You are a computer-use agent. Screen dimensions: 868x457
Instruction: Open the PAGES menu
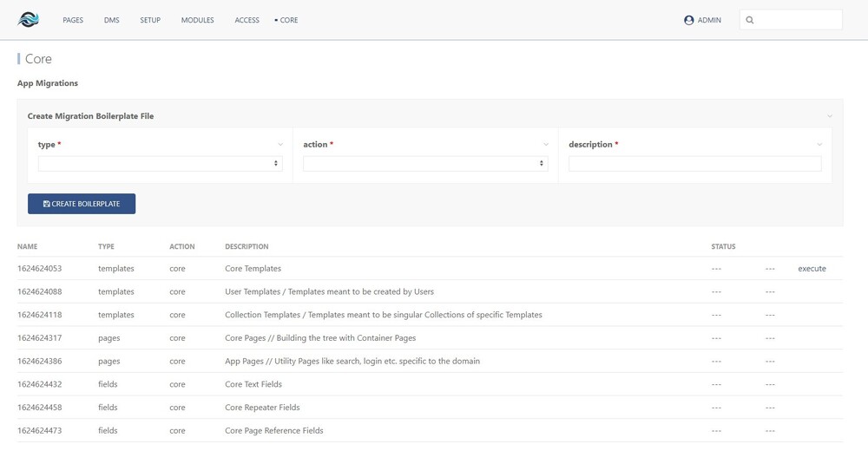[x=73, y=20]
